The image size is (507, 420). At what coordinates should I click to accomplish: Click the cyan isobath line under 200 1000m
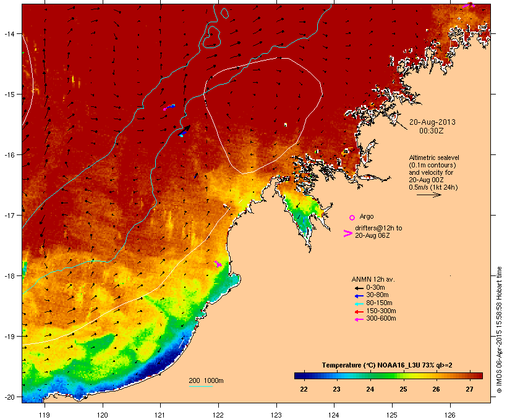[x=200, y=386]
